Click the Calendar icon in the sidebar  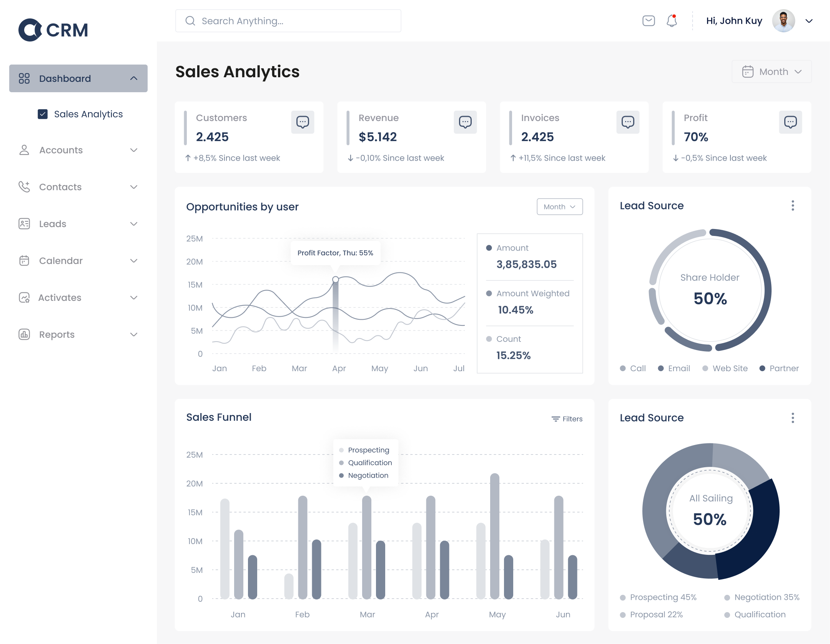click(24, 261)
